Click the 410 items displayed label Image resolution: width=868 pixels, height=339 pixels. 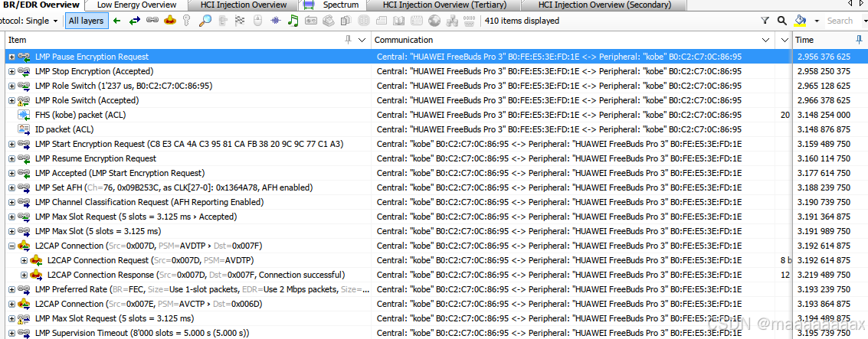point(522,21)
